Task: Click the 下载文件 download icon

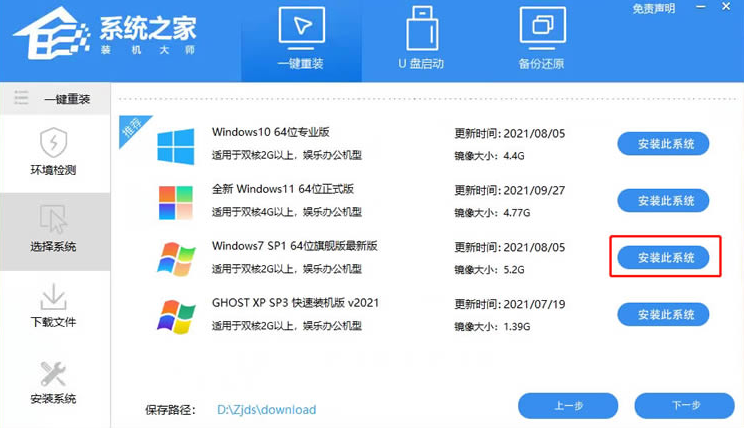Action: pos(53,297)
